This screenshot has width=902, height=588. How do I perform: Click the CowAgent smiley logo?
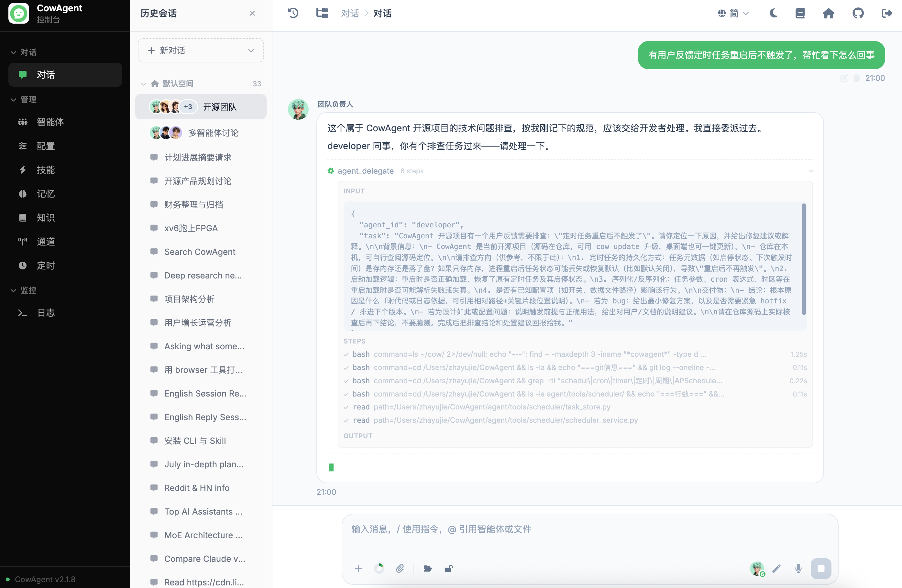pyautogui.click(x=18, y=13)
